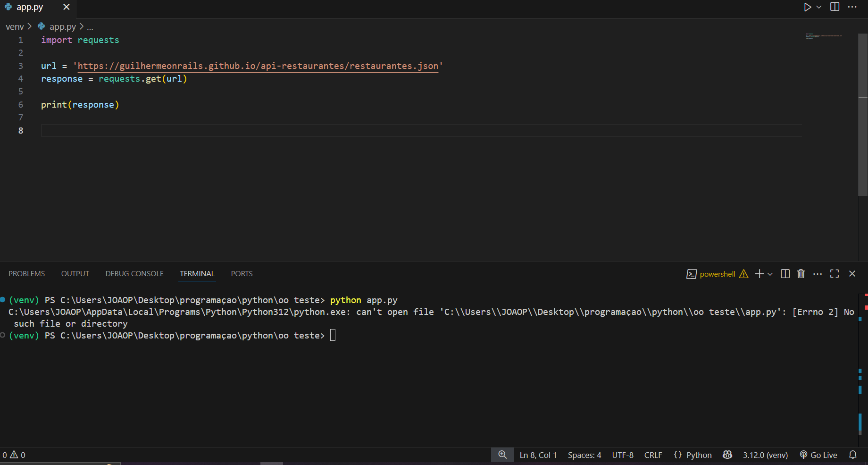Place cursor on empty line 8

(421, 131)
